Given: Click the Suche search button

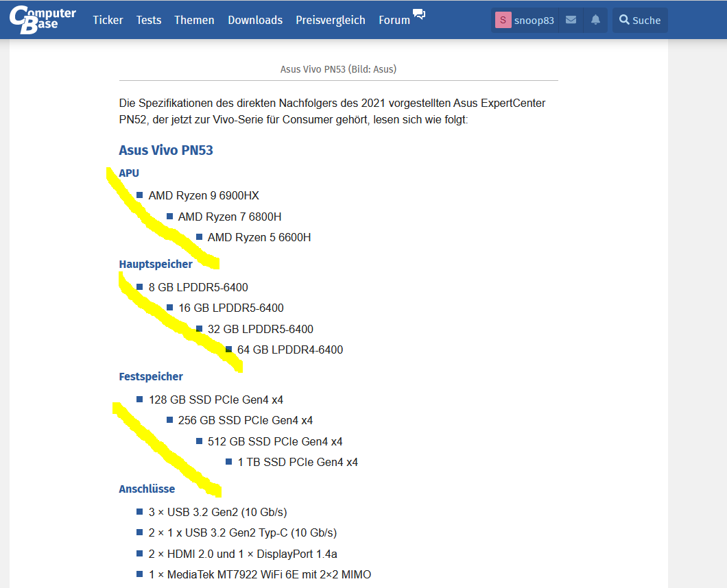Looking at the screenshot, I should pos(641,20).
